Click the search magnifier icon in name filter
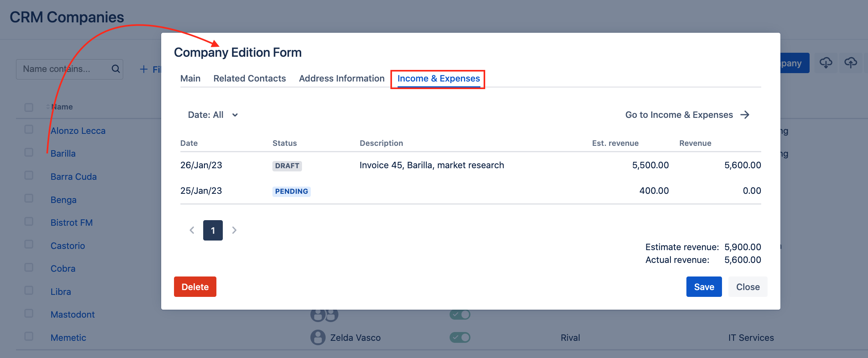Screen dimensions: 868x358 pyautogui.click(x=116, y=69)
